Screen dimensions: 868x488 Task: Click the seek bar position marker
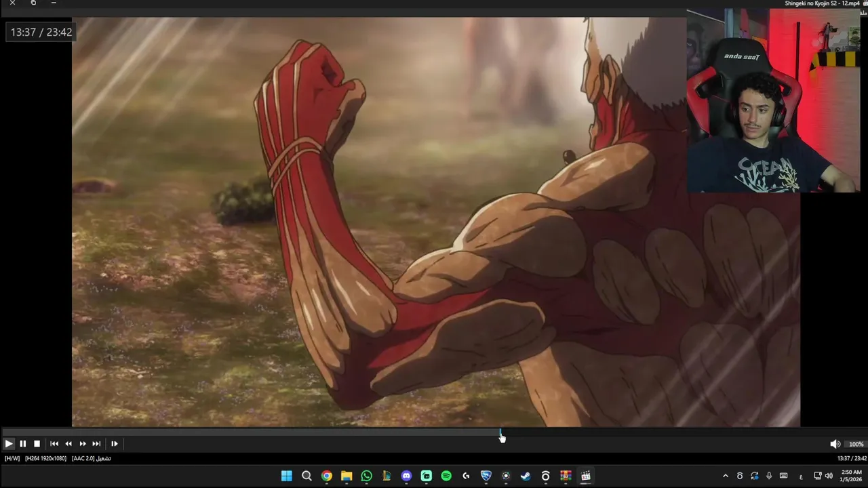(500, 432)
